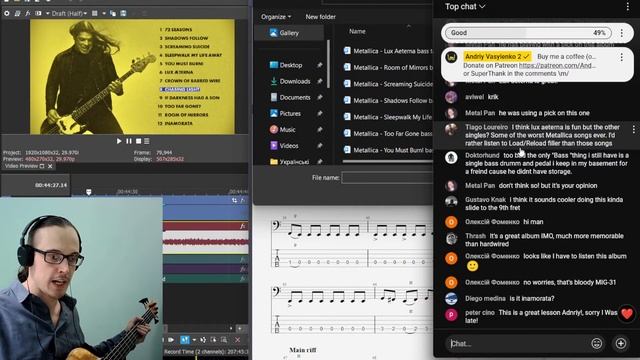This screenshot has width=640, height=360.
Task: Click file list horizontal scrollbar
Action: [x=387, y=161]
